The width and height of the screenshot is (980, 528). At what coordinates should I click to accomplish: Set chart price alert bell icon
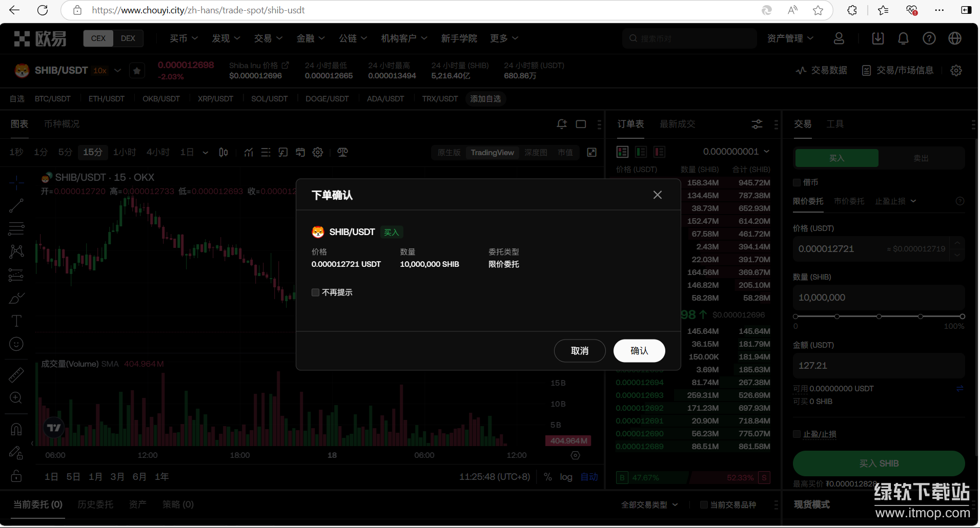(562, 124)
